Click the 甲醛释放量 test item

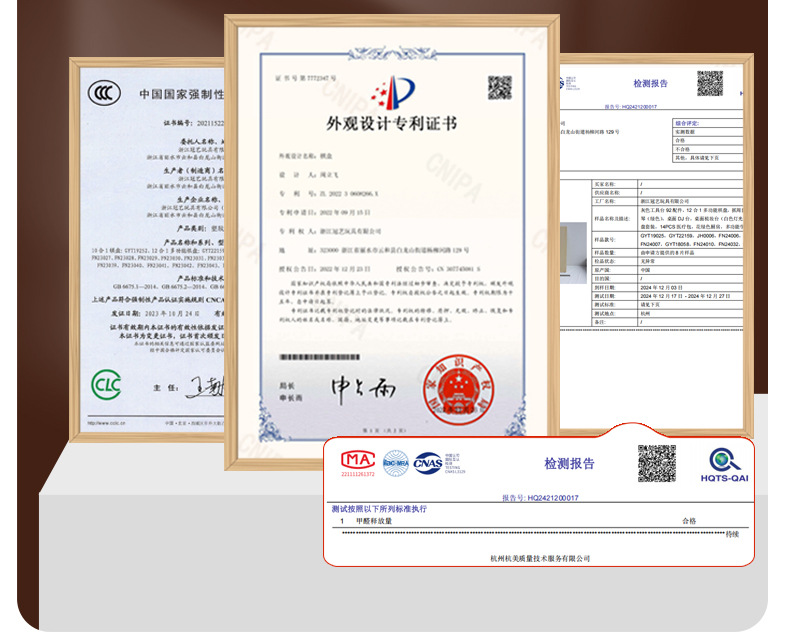pyautogui.click(x=374, y=521)
